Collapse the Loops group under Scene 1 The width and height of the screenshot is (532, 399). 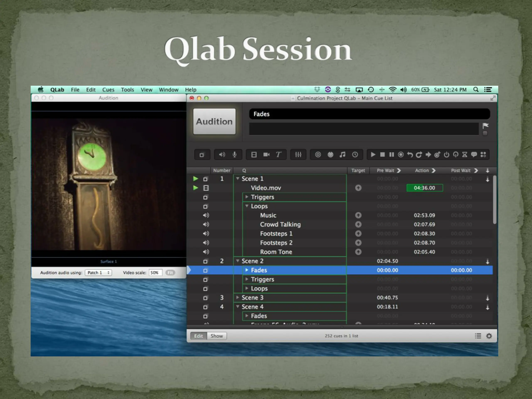coord(247,206)
